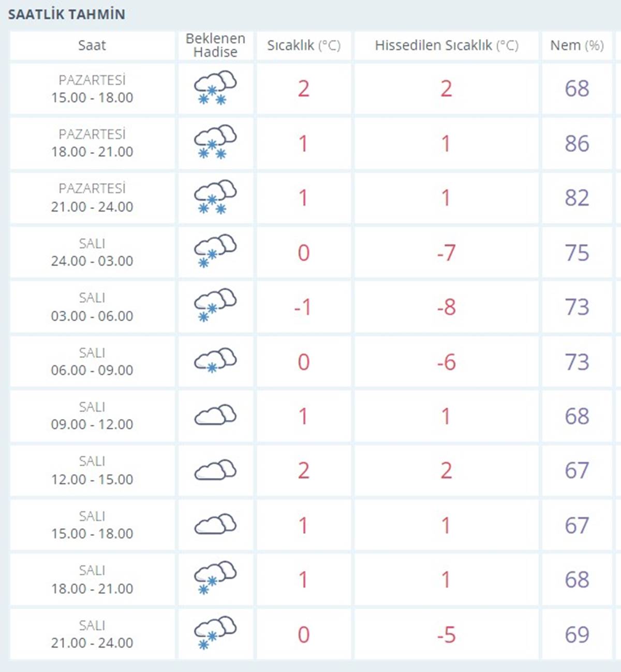This screenshot has width=621, height=672.
Task: Click snow icon for Pazartesi 21.00 - 24.00
Action: [215, 198]
